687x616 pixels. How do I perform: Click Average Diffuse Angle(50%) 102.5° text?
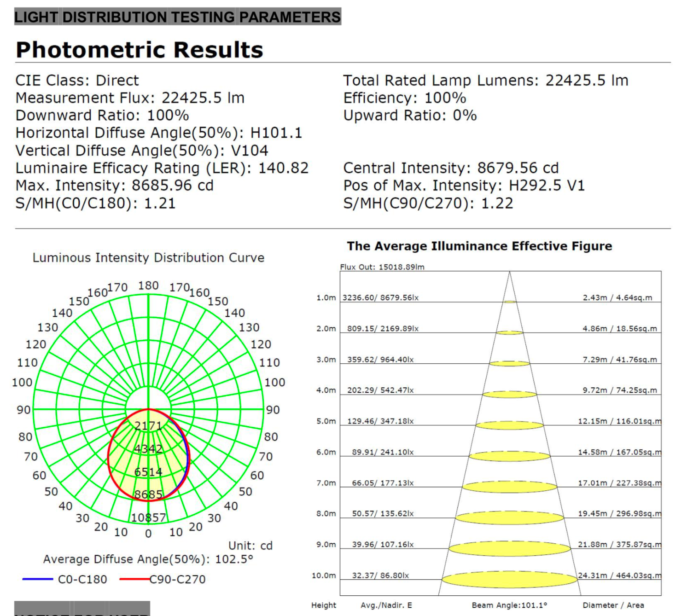pos(148,559)
